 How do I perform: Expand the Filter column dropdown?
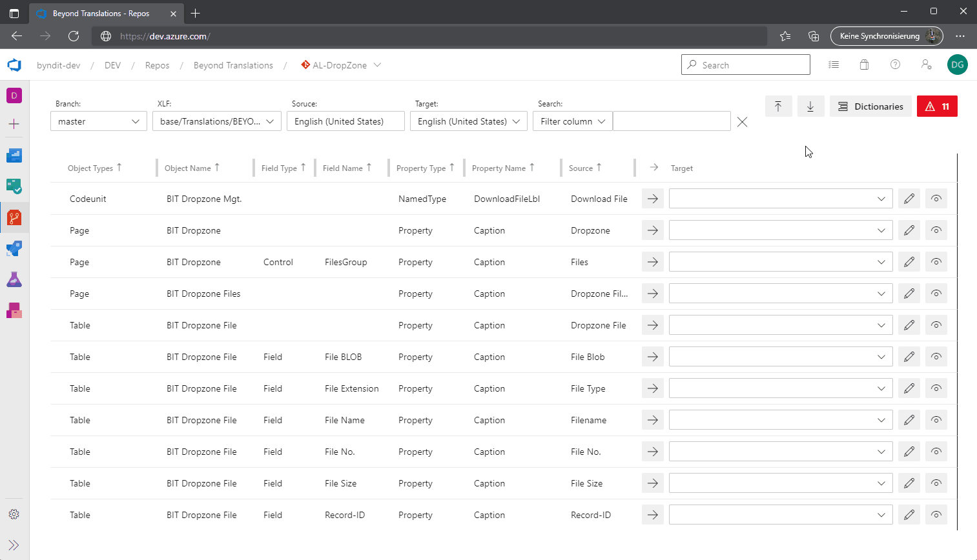click(572, 121)
